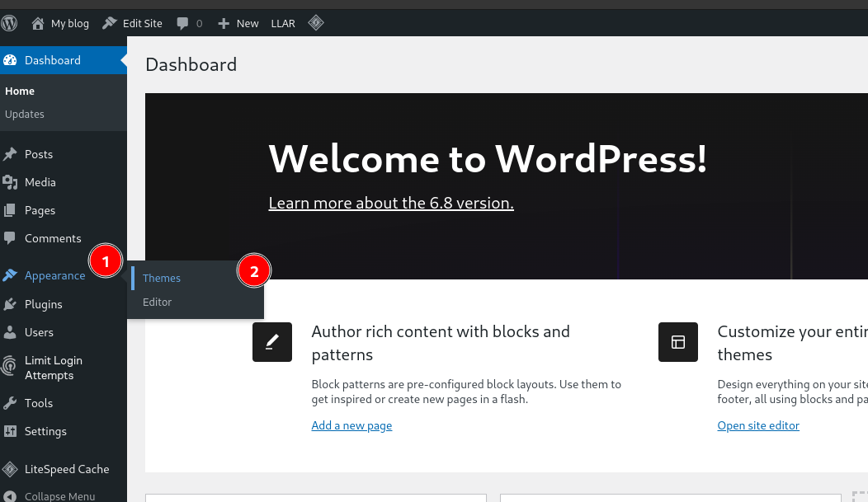This screenshot has height=502, width=868.
Task: Click the WordPress logo in the admin bar
Action: 9,22
